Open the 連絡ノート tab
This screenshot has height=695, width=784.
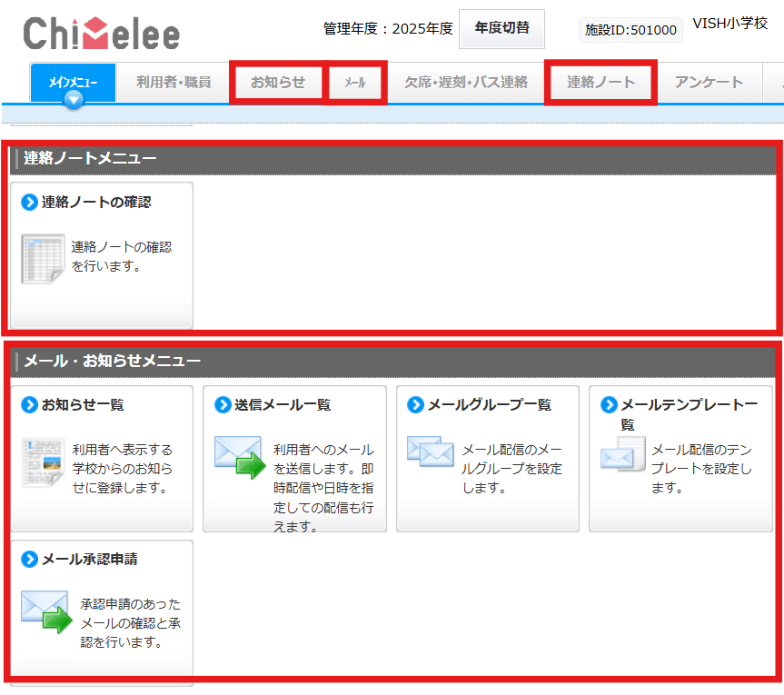[x=601, y=82]
